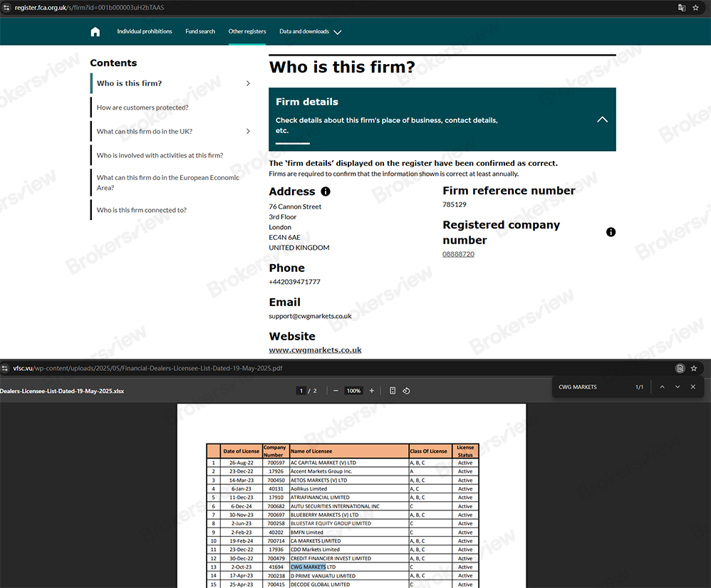Click site info icon beside register.fca.org.uk URL
This screenshot has height=588, width=711.
pyautogui.click(x=6, y=8)
